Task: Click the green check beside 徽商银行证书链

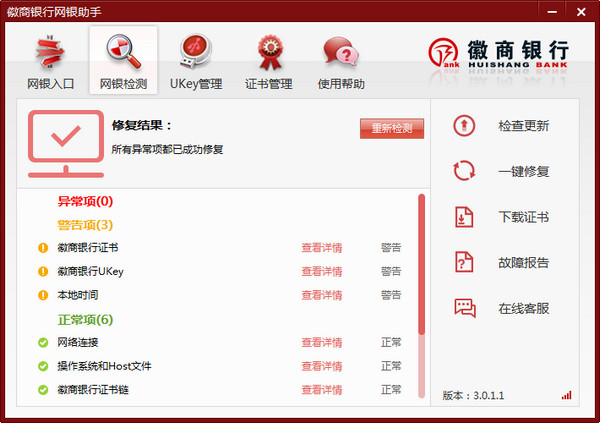Action: click(43, 390)
